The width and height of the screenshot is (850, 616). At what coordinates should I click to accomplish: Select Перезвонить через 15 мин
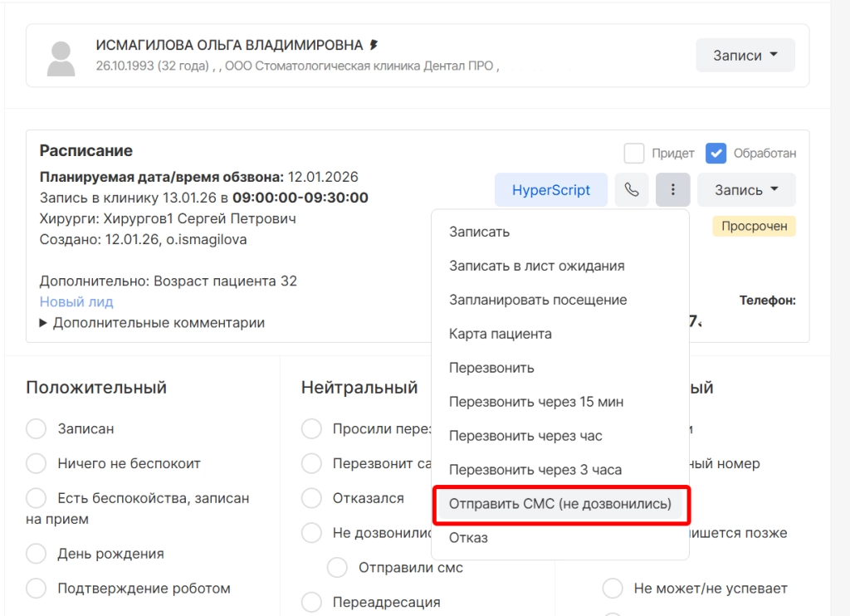click(x=535, y=402)
